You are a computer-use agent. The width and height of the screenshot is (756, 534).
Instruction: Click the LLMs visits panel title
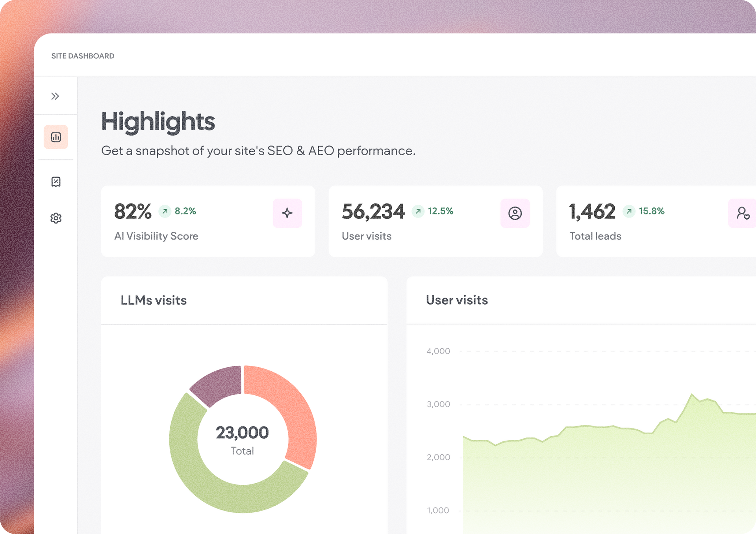154,300
